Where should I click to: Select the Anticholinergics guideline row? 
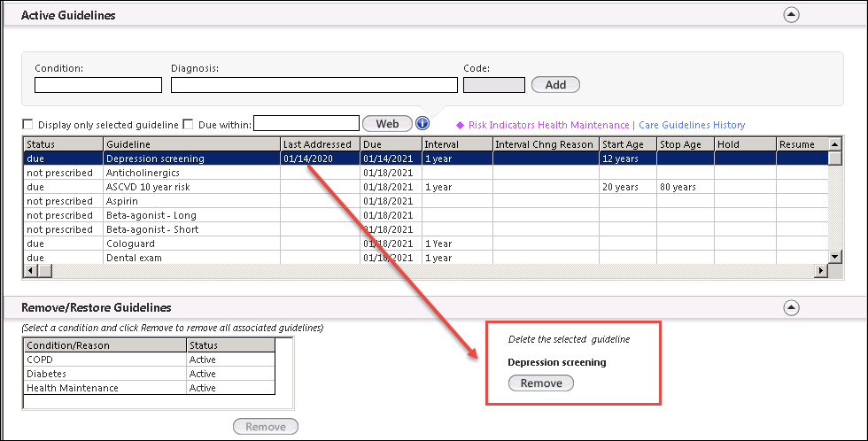tap(426, 173)
